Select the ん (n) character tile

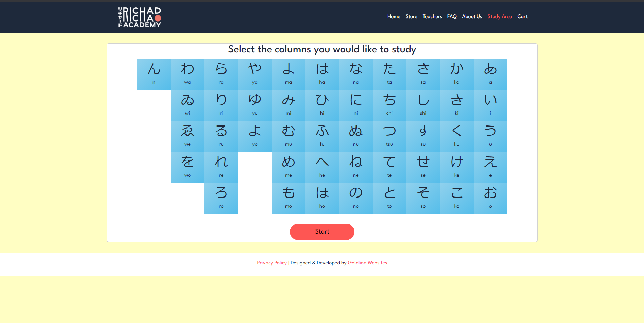(x=154, y=74)
